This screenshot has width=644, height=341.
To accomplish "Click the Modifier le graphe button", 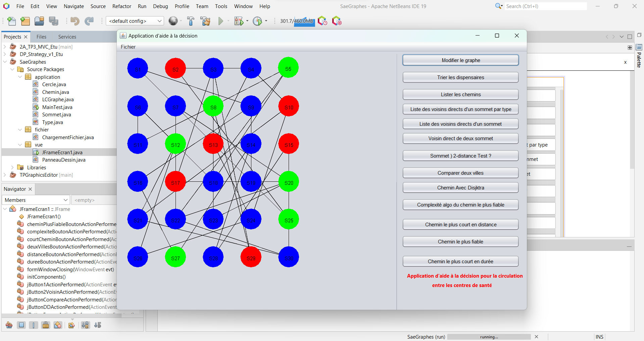I will [x=460, y=60].
